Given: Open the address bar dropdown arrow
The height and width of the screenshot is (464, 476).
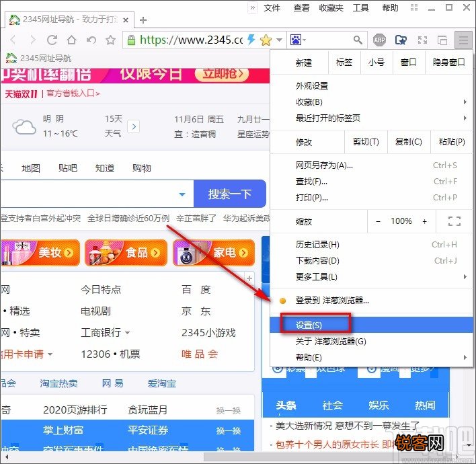Looking at the screenshot, I should pyautogui.click(x=279, y=40).
